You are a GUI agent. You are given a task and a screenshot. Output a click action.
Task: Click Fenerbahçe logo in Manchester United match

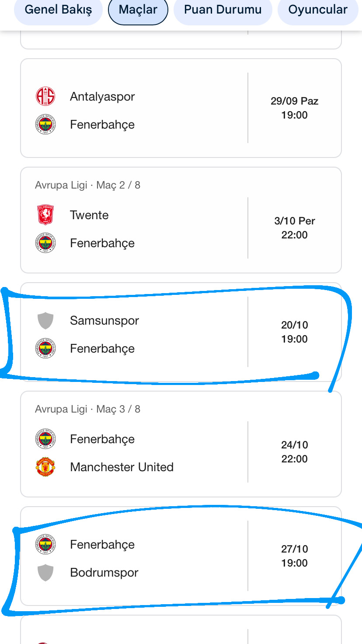coord(45,439)
